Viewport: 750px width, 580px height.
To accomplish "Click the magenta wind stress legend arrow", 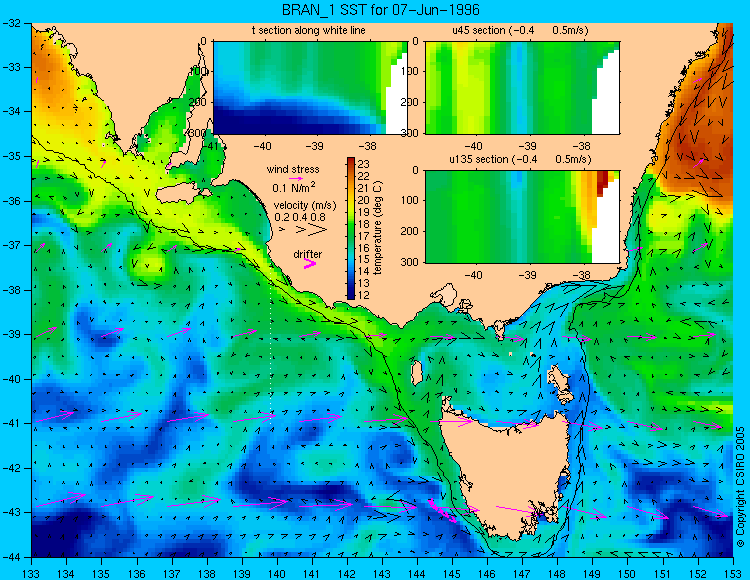I will tap(295, 178).
